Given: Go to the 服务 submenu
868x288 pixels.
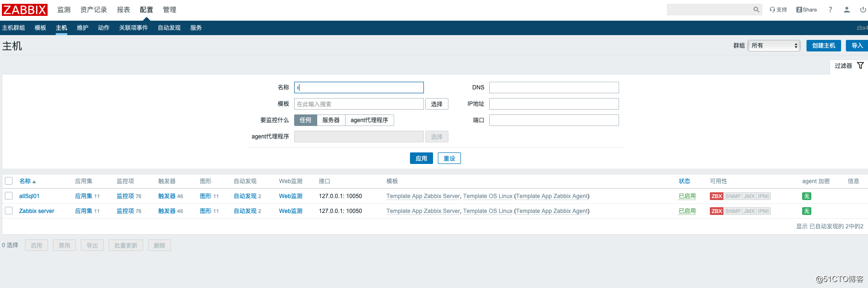Looking at the screenshot, I should [196, 28].
